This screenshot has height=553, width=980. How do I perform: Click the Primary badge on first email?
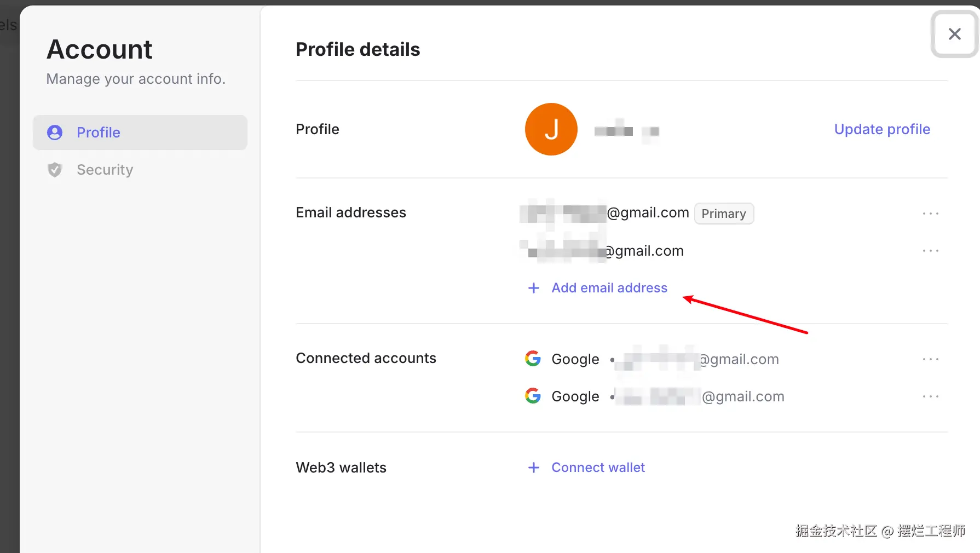click(x=723, y=214)
